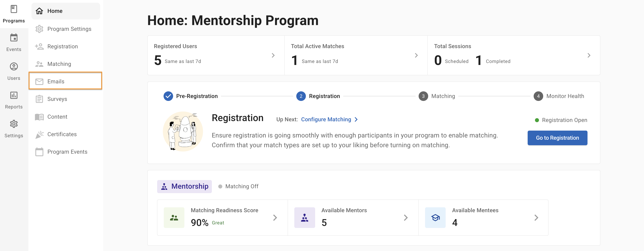Open the Programs section icon
The height and width of the screenshot is (251, 644).
click(x=14, y=9)
